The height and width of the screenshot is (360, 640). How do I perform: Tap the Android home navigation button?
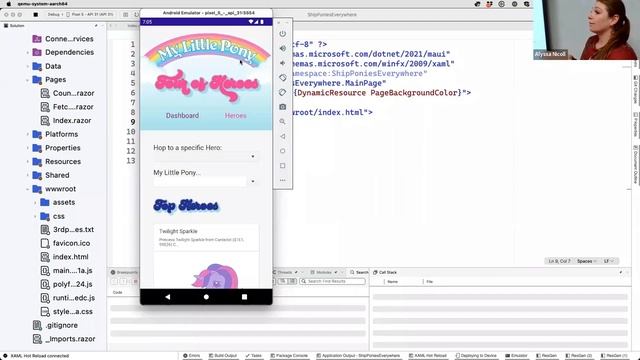pos(206,297)
